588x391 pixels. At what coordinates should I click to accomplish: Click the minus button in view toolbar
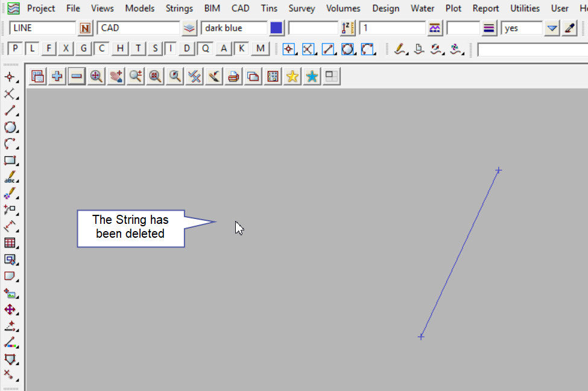tap(77, 77)
